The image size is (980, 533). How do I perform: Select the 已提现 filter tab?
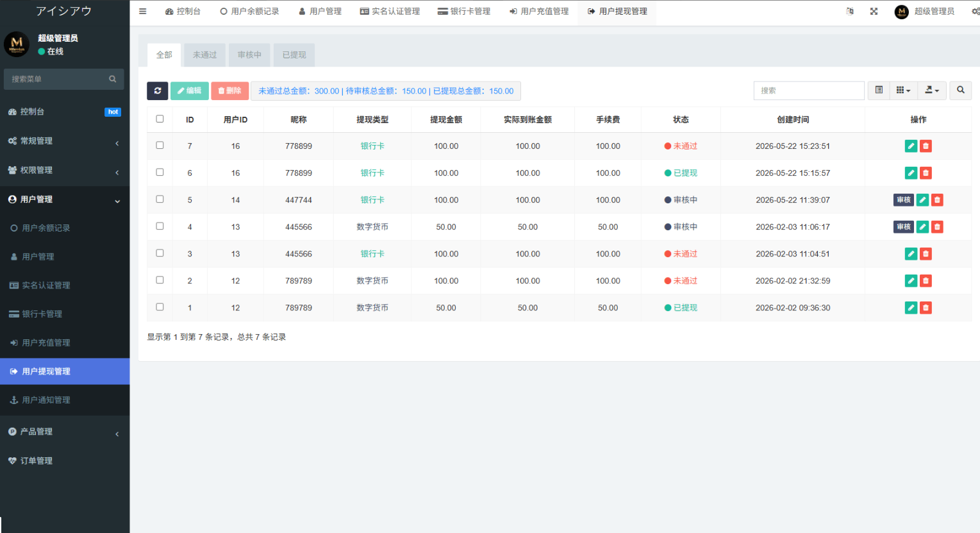(x=294, y=55)
